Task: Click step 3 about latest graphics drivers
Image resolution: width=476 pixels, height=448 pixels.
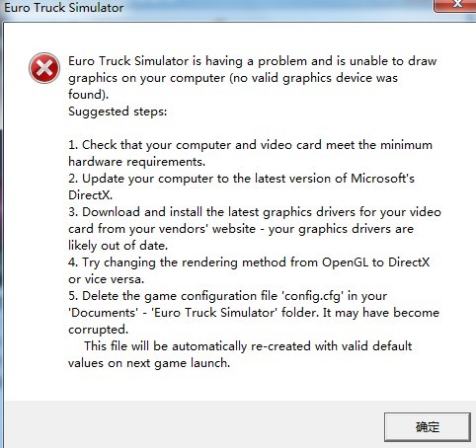Action: pyautogui.click(x=255, y=229)
